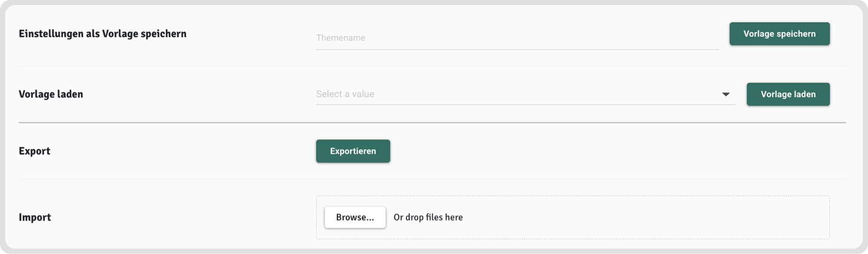Click the Exportieren button
Viewport: 868px width, 254px height.
click(352, 151)
